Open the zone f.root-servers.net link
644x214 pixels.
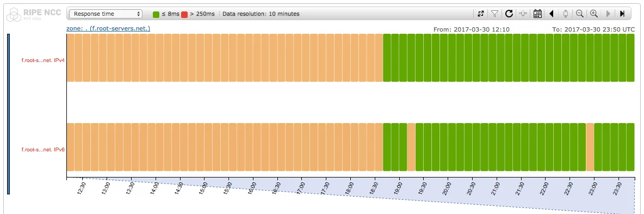coord(108,28)
